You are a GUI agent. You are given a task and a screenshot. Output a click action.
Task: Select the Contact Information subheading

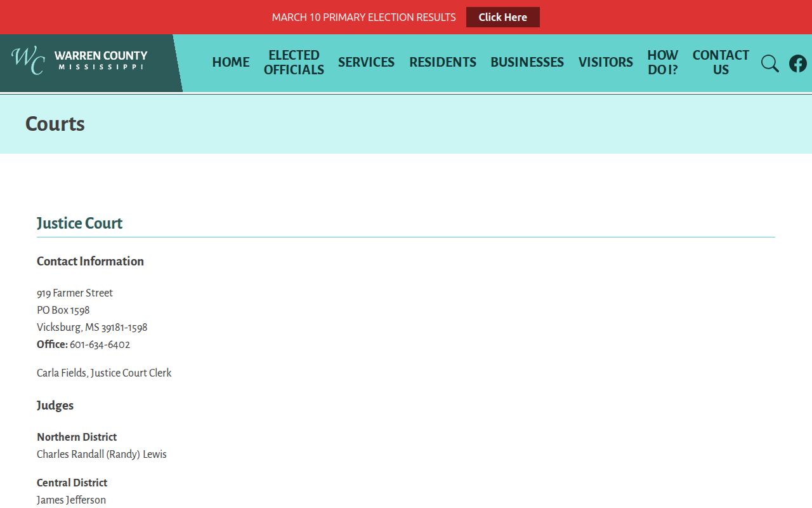pos(90,261)
